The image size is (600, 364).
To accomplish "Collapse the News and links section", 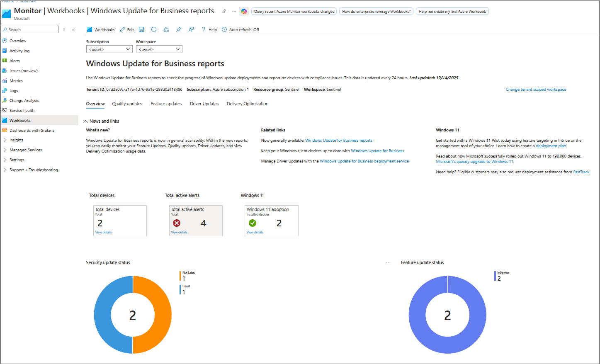I will point(101,121).
